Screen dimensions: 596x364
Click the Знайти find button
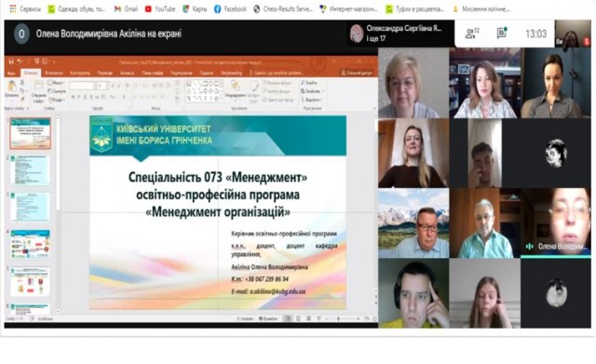(x=309, y=83)
